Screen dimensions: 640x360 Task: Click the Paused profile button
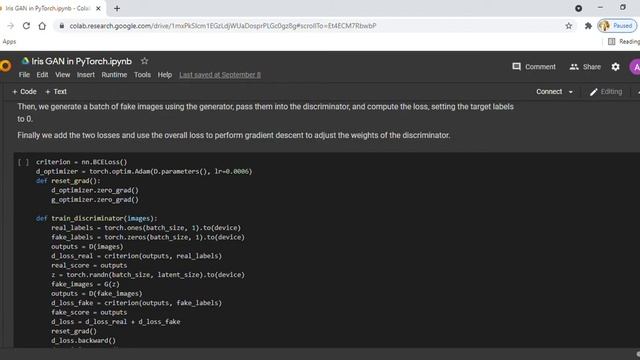point(617,26)
